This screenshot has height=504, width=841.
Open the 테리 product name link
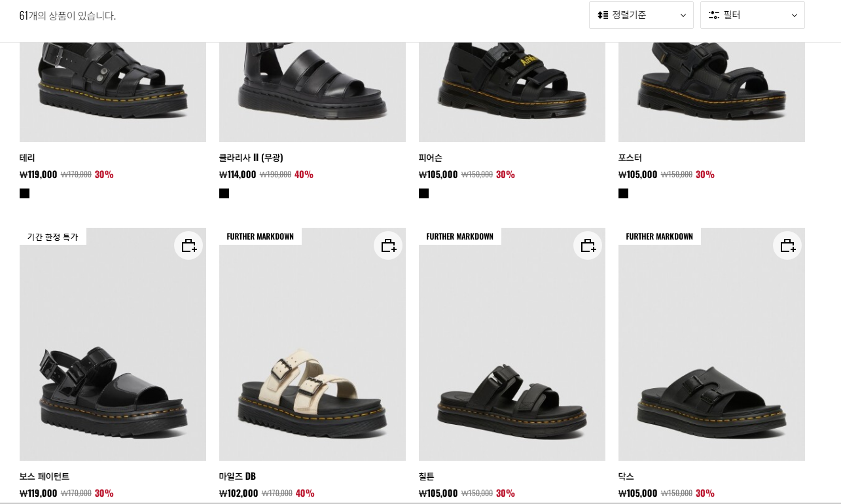(x=27, y=158)
